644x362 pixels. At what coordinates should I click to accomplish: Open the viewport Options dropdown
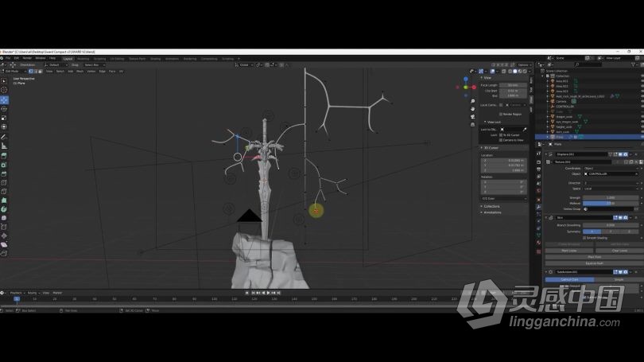(x=524, y=64)
